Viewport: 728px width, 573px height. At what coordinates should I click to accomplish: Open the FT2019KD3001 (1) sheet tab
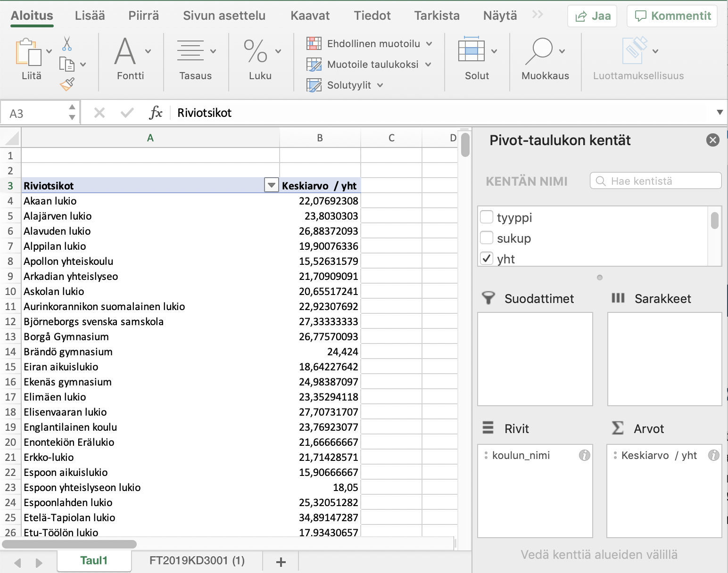pyautogui.click(x=197, y=561)
